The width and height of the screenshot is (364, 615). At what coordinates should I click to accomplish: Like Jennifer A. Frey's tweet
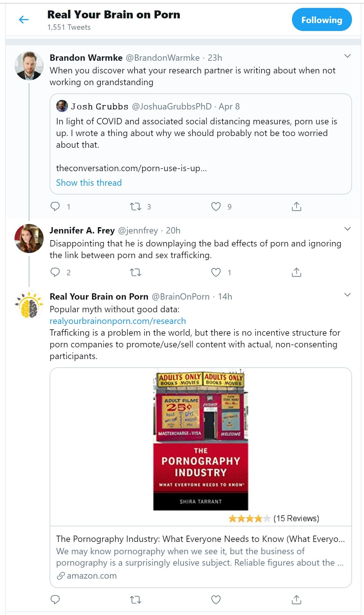tap(216, 272)
